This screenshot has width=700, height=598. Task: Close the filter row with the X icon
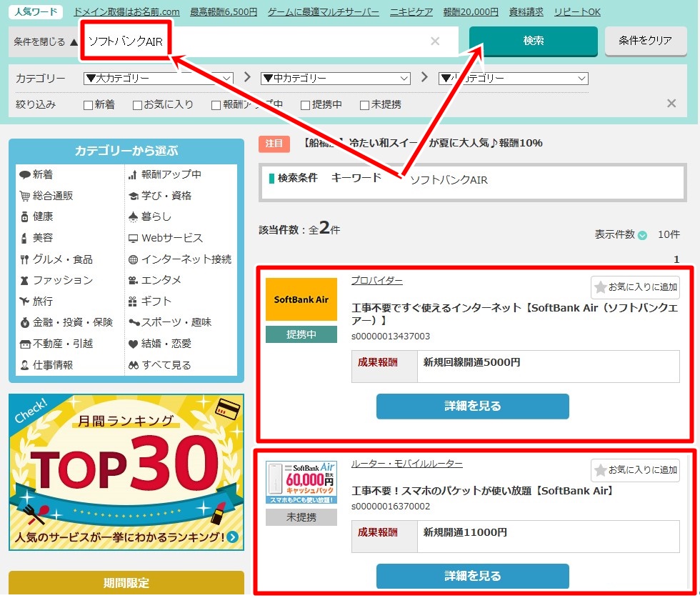point(671,104)
